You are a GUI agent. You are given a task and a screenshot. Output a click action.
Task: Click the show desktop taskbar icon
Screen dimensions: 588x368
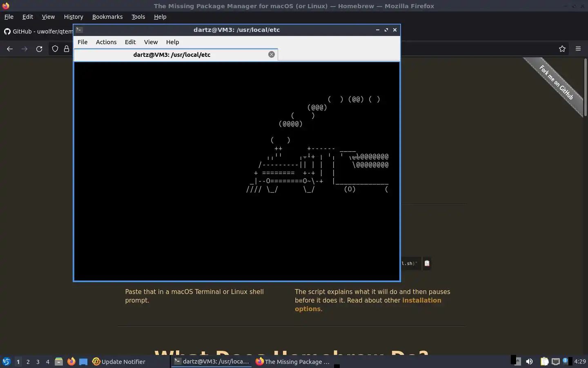point(83,361)
